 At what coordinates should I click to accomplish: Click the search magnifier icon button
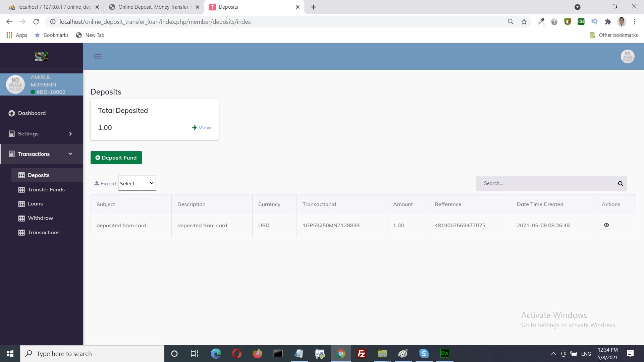pyautogui.click(x=620, y=183)
